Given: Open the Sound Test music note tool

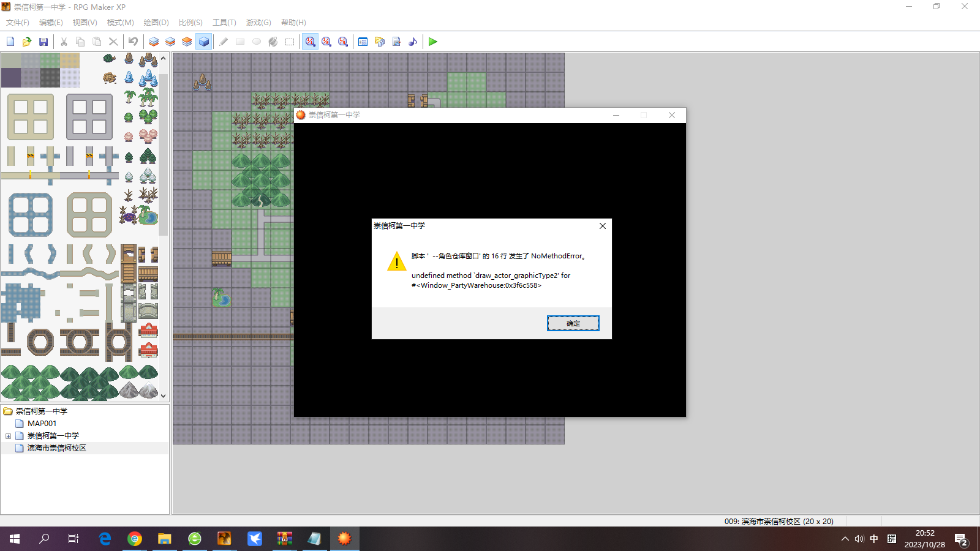Looking at the screenshot, I should click(413, 42).
